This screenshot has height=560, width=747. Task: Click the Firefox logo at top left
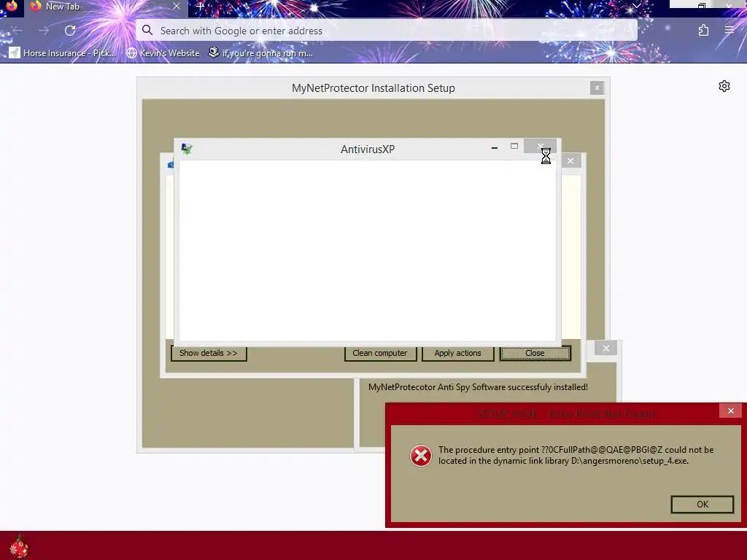coord(12,6)
